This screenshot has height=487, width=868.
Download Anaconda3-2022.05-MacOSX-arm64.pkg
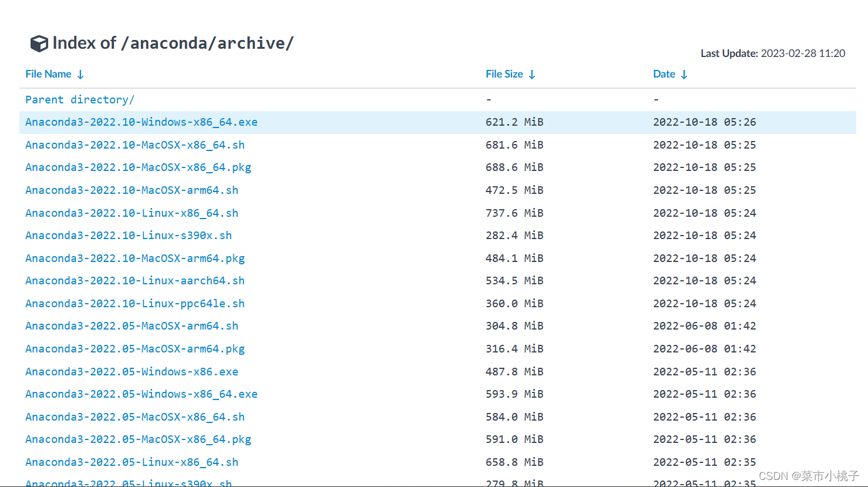(135, 349)
